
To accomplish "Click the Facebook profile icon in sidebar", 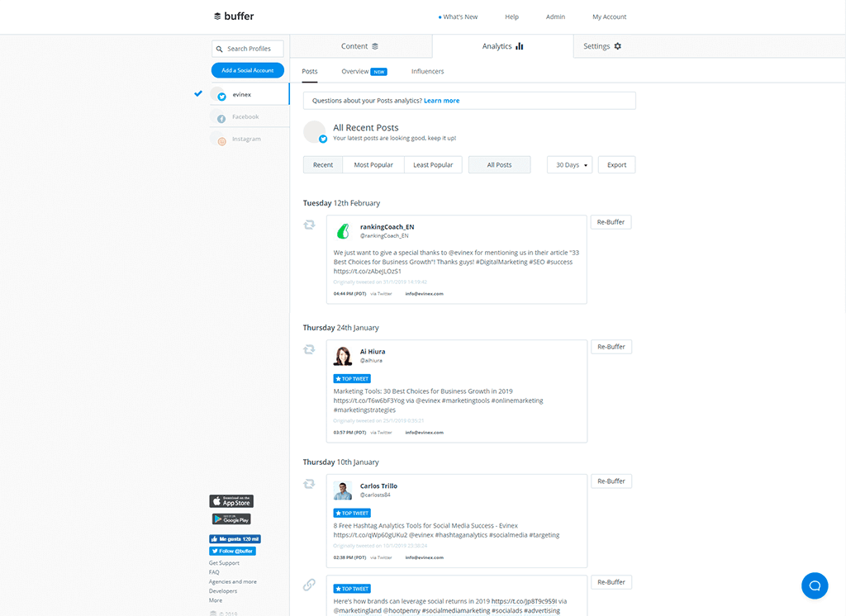I will 218,117.
